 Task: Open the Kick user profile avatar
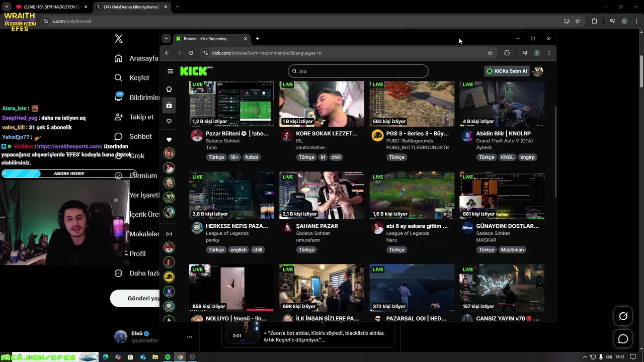(x=538, y=71)
